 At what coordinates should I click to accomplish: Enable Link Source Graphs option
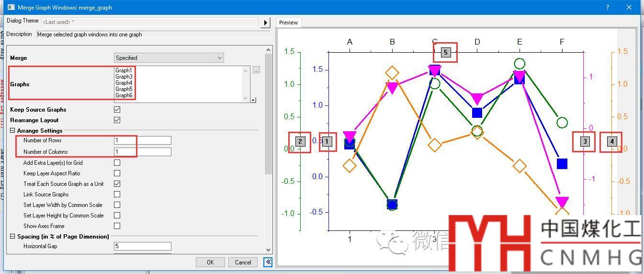point(117,194)
